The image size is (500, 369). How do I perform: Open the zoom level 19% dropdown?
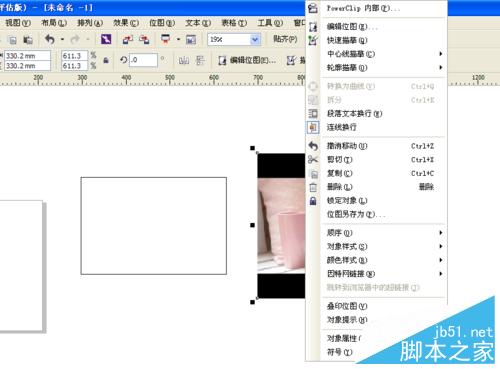click(255, 40)
